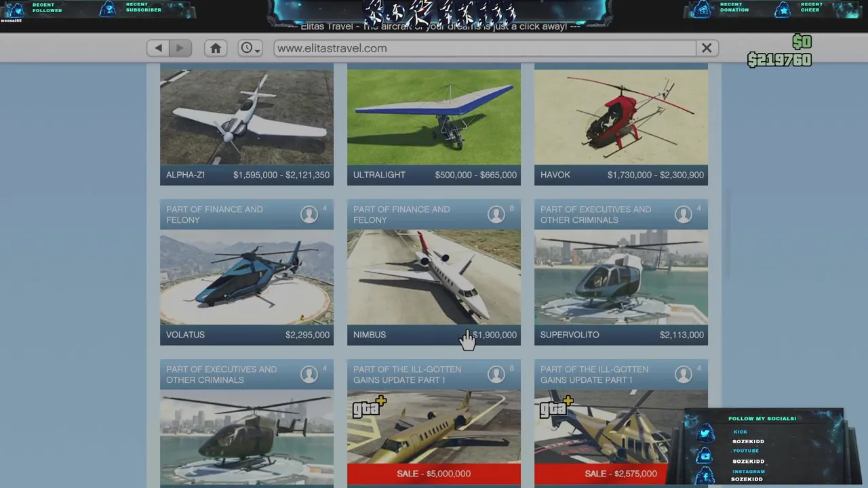The image size is (868, 488).
Task: Click the YouTube socials icon
Action: pyautogui.click(x=705, y=456)
